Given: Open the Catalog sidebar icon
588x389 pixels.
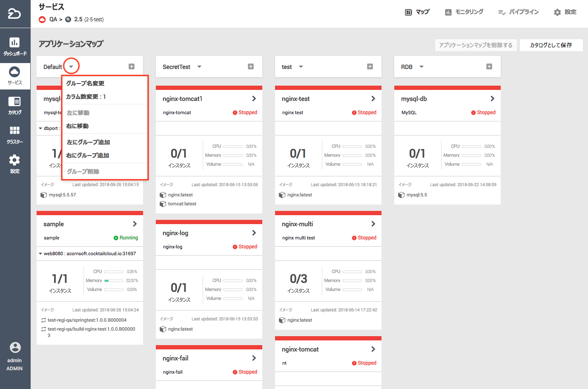Looking at the screenshot, I should point(15,105).
